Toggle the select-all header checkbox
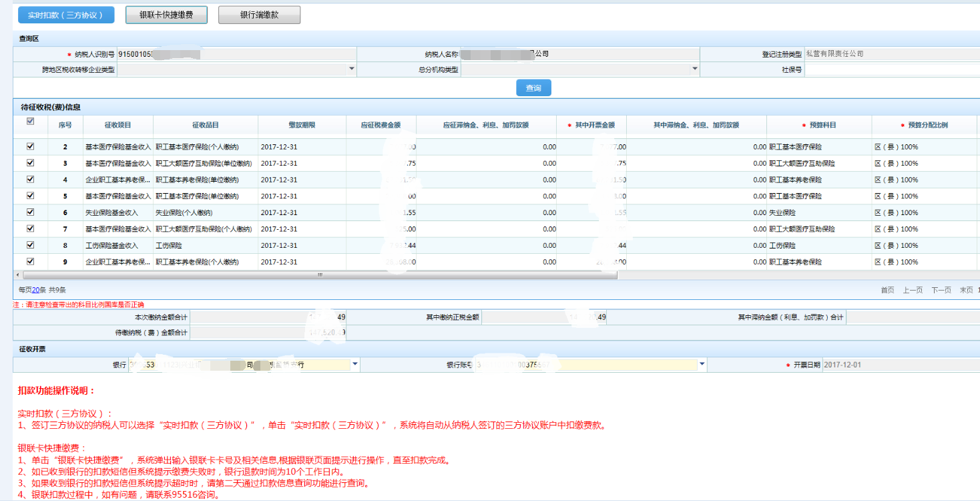 (x=30, y=122)
